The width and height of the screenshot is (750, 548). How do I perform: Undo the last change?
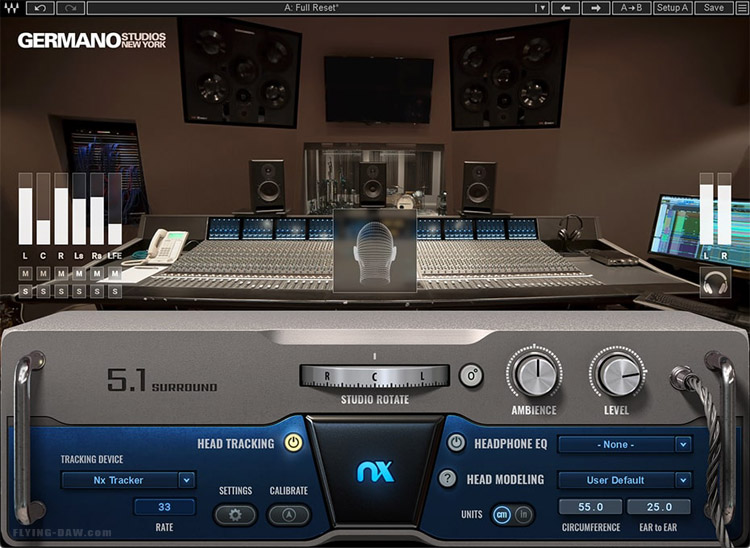[x=40, y=8]
